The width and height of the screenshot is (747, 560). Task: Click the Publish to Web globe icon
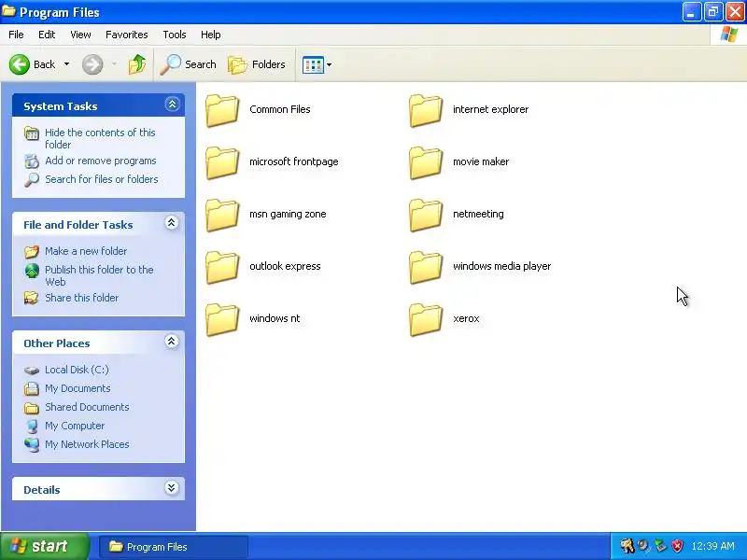point(32,271)
